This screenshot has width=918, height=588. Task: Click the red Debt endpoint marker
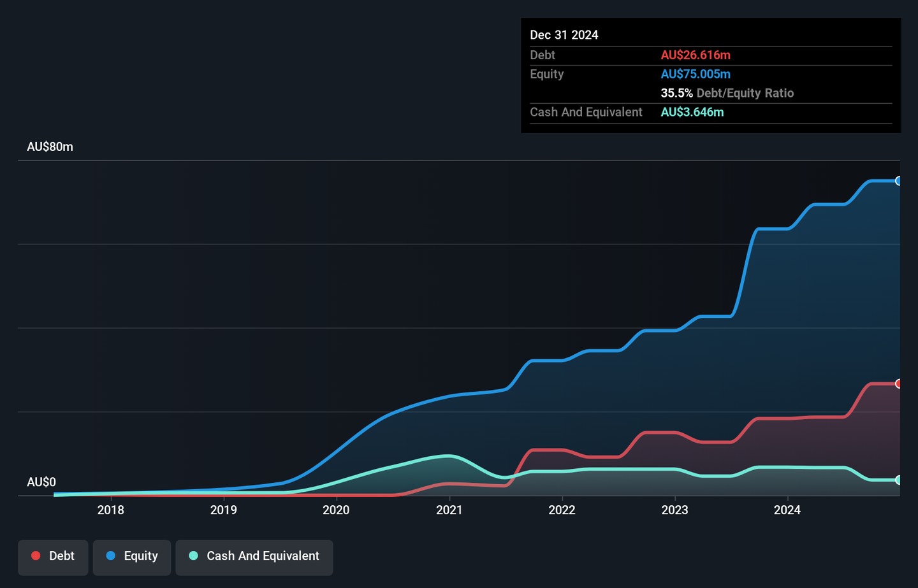pos(898,384)
